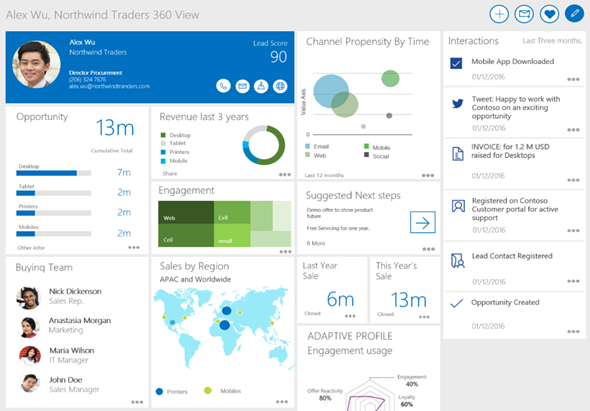The image size is (590, 411).
Task: Click the Web tile in Engagement treemap
Action: [x=186, y=212]
